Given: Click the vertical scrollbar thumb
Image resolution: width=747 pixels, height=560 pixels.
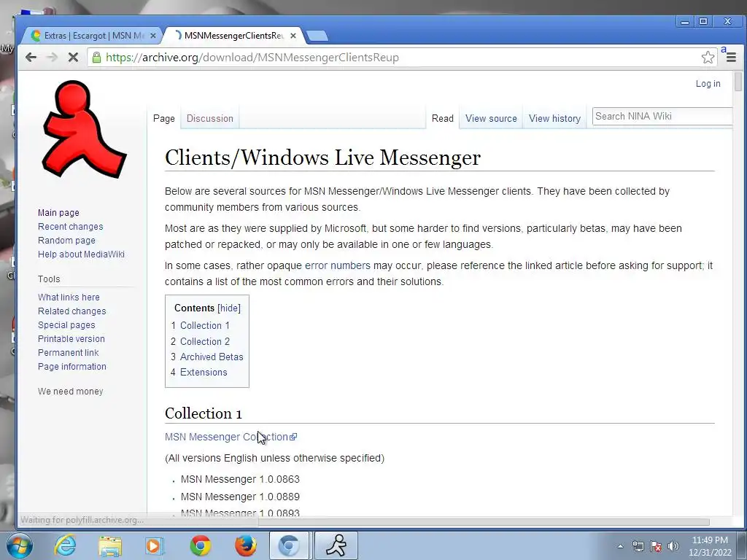Looking at the screenshot, I should tap(738, 80).
